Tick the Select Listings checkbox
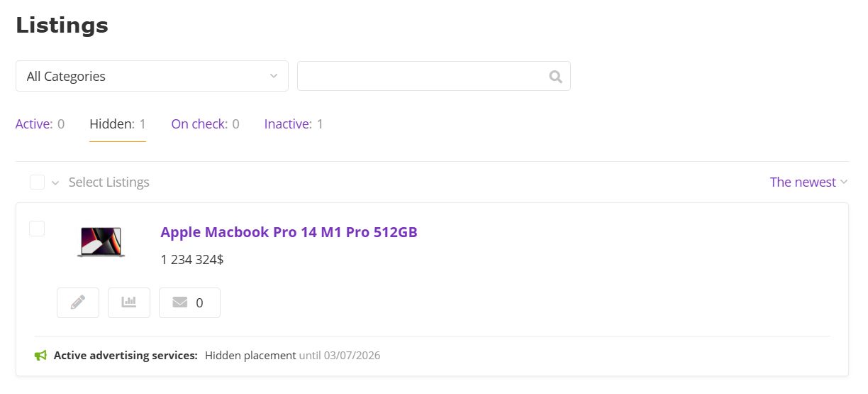This screenshot has height=394, width=868. point(37,182)
